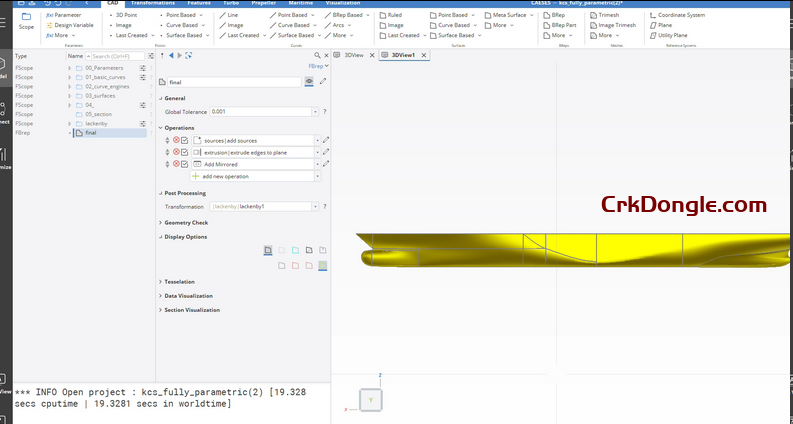Click the Line curve tool

[x=232, y=16]
